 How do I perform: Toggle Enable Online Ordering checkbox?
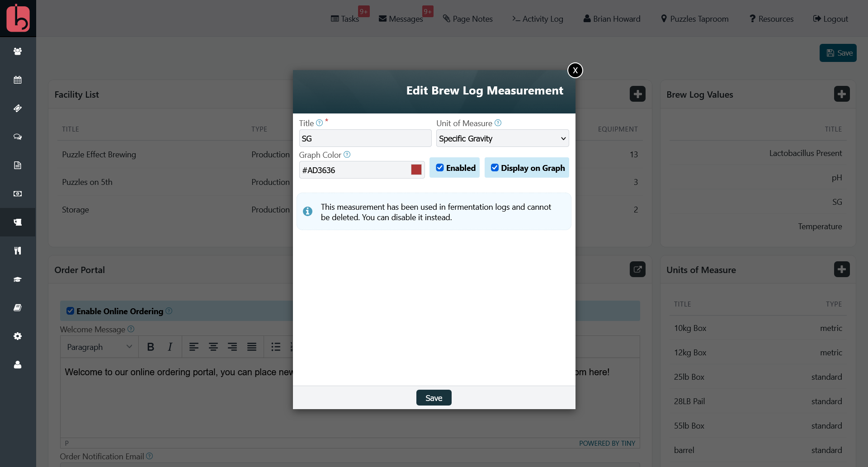click(70, 311)
